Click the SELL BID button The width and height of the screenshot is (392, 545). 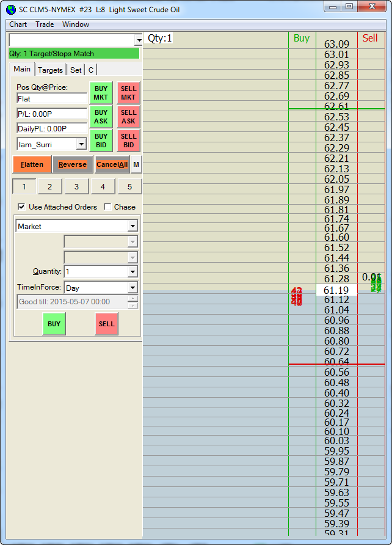pyautogui.click(x=128, y=141)
